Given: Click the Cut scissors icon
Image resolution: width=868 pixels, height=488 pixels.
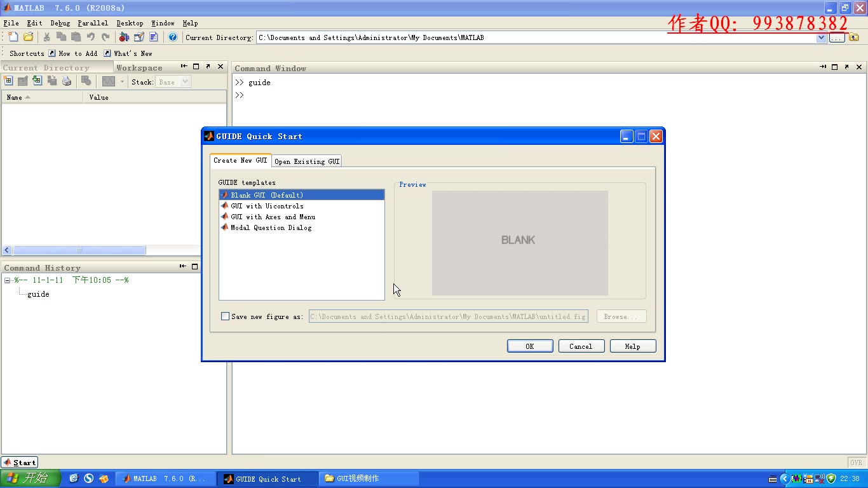Looking at the screenshot, I should (x=46, y=37).
